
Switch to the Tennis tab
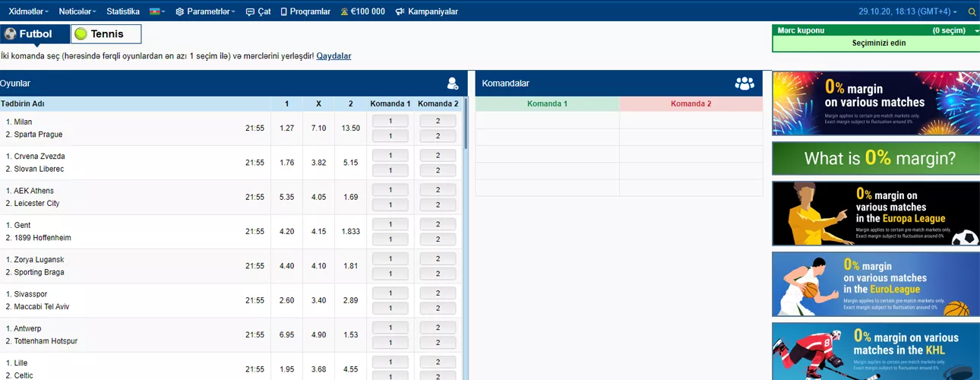106,34
